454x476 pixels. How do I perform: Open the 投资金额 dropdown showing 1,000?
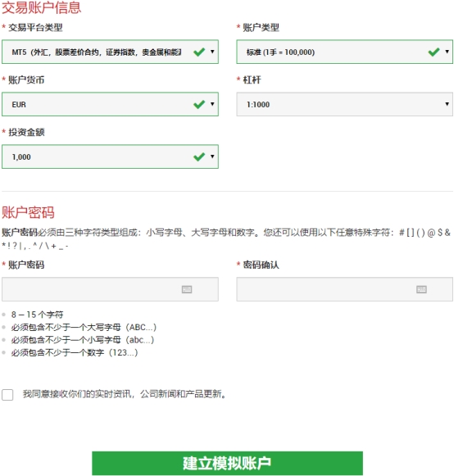tap(110, 156)
